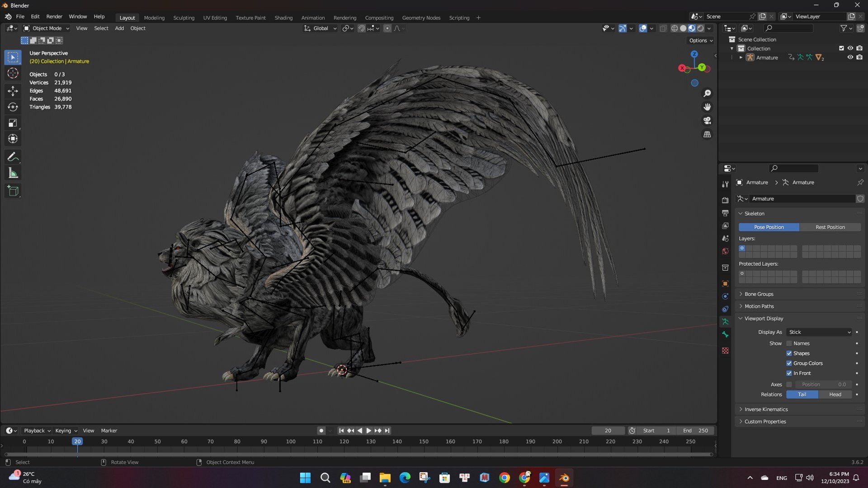
Task: Open the World properties tab
Action: [725, 251]
